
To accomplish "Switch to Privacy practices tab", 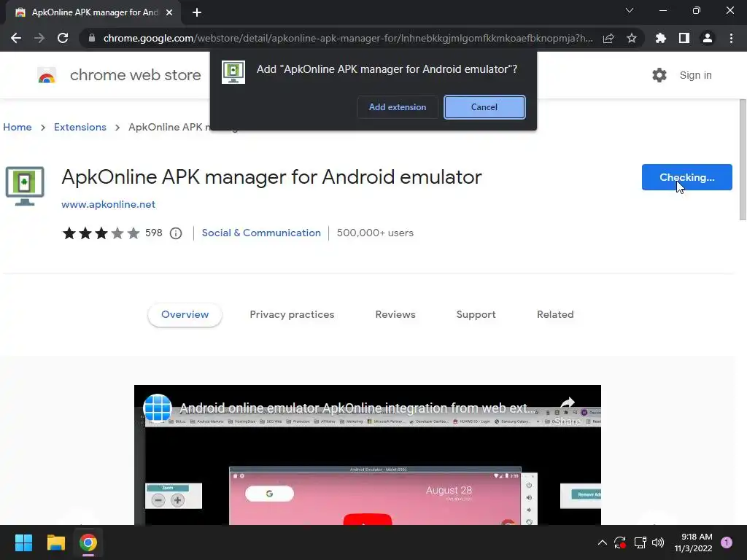I will (x=292, y=315).
